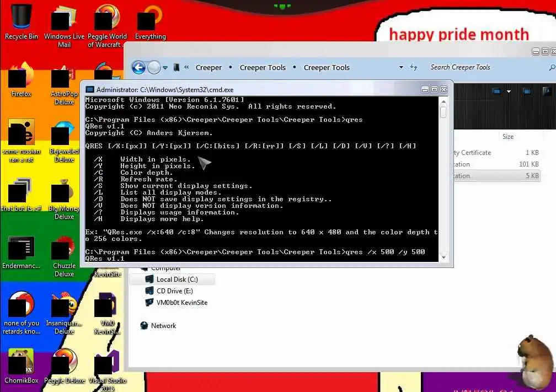Select 'Creeper' in the address breadcrumb

pos(209,67)
